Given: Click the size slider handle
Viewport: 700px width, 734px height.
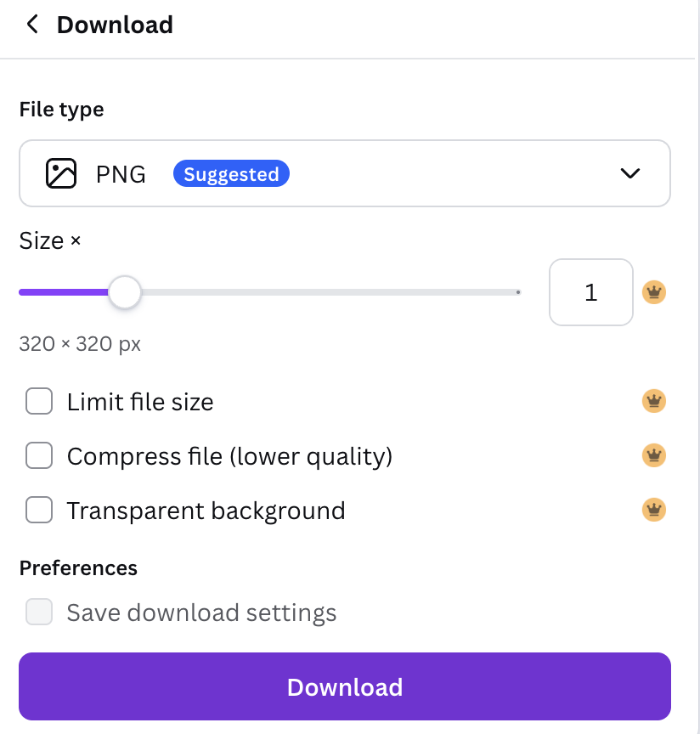Looking at the screenshot, I should tap(125, 292).
